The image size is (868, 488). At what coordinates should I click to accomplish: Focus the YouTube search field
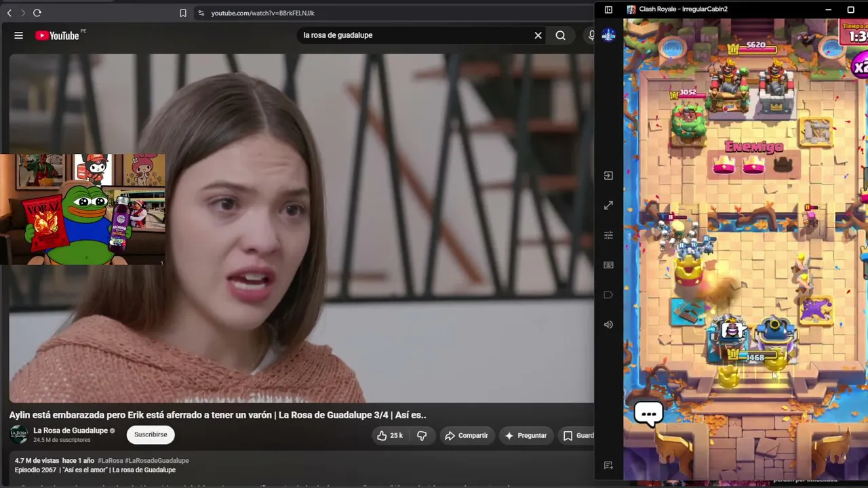pos(414,35)
